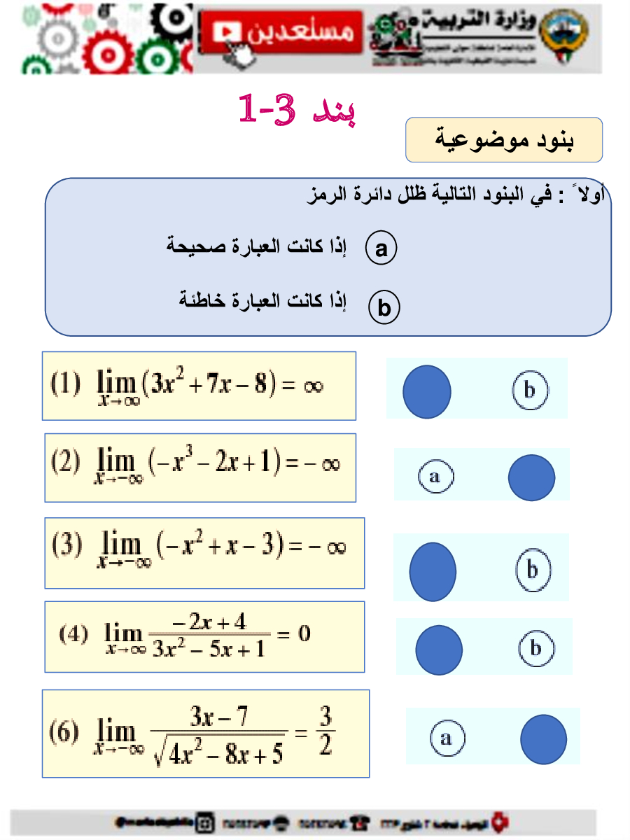Click the question 2 limit equation box

point(200,467)
